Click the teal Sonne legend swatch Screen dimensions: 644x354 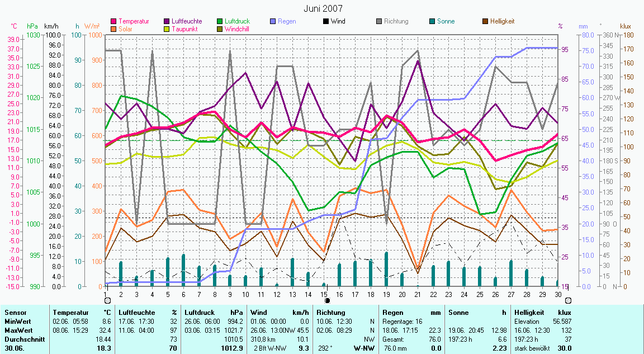click(432, 22)
